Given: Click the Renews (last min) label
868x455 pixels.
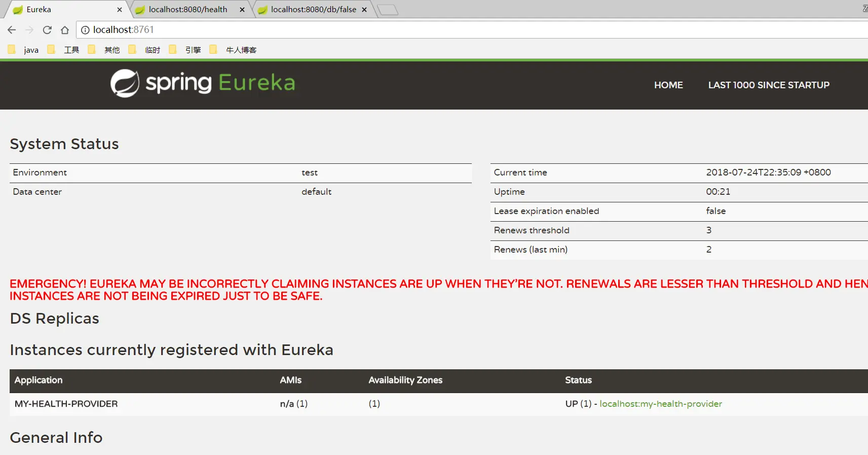Looking at the screenshot, I should pos(531,250).
